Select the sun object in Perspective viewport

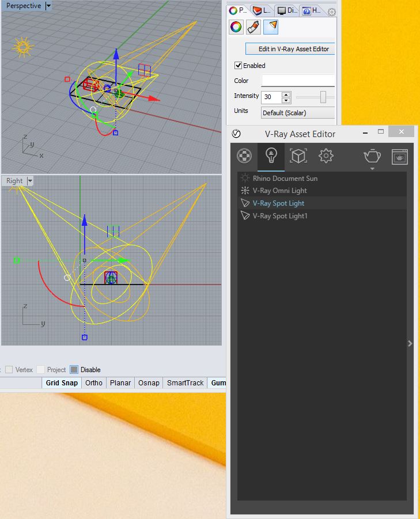(23, 47)
